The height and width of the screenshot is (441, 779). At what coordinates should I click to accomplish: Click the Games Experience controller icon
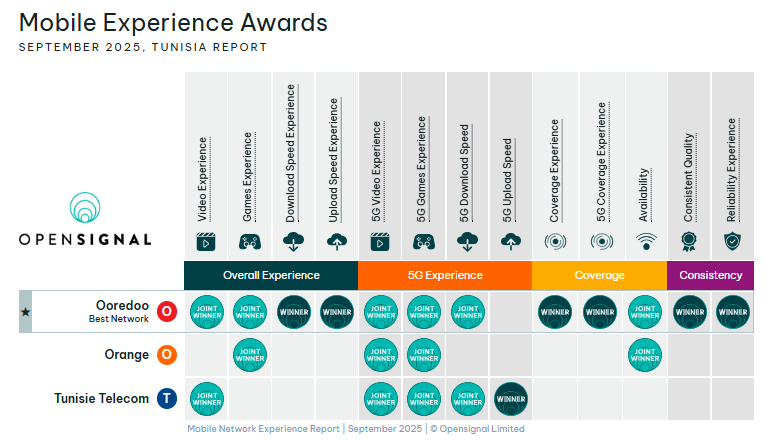(249, 242)
